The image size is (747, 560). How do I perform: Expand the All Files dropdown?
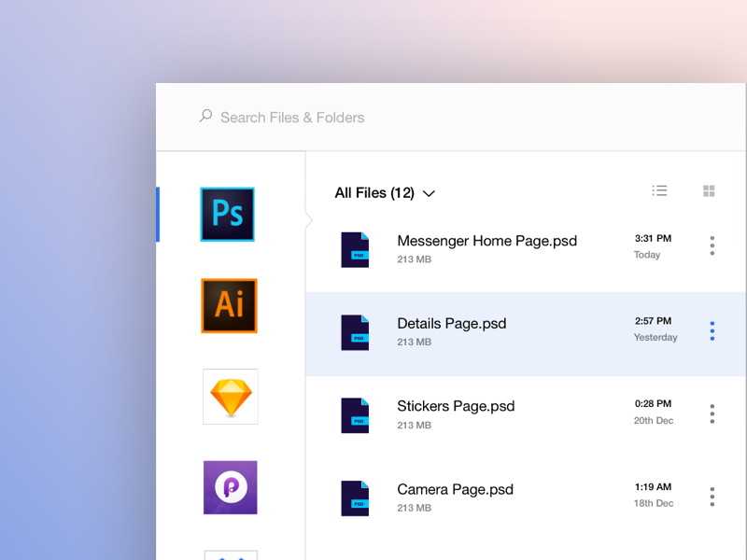[x=429, y=193]
